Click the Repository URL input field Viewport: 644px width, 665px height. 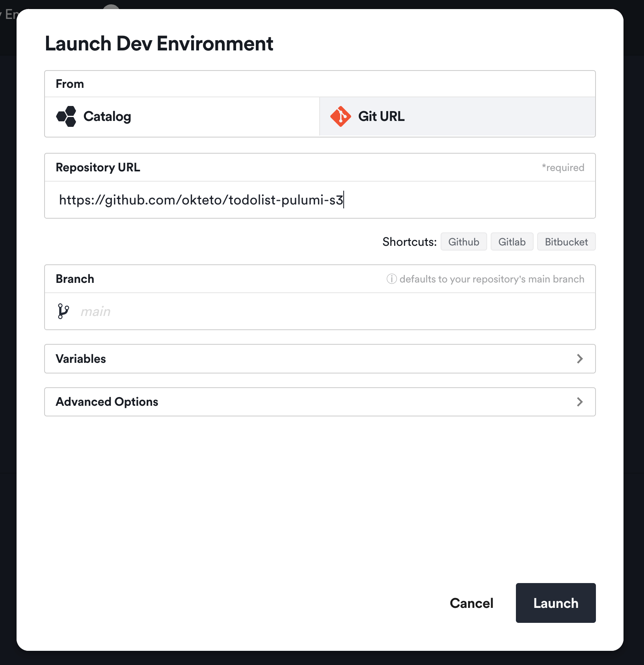pyautogui.click(x=320, y=200)
